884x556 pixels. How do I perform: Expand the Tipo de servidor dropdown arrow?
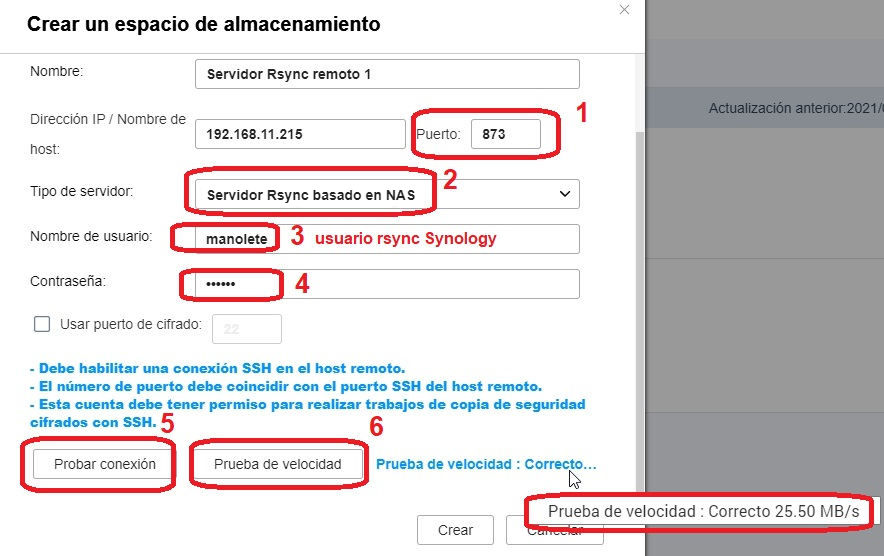point(564,194)
